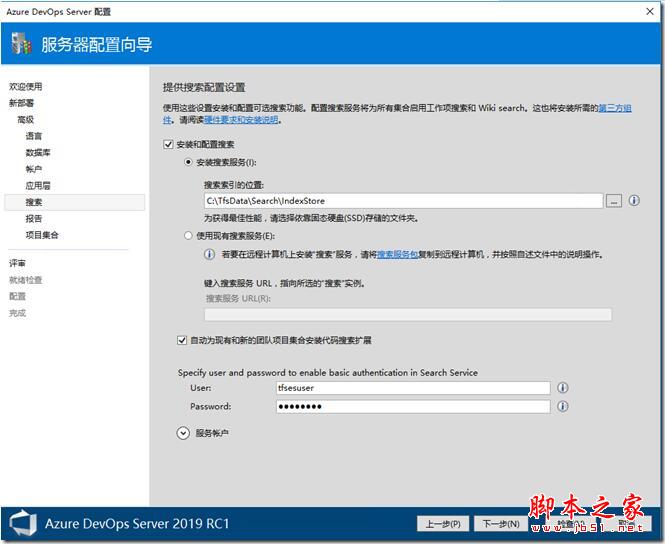Click the 提供搜索配置设置 heading
This screenshot has width=665, height=546.
(x=204, y=88)
